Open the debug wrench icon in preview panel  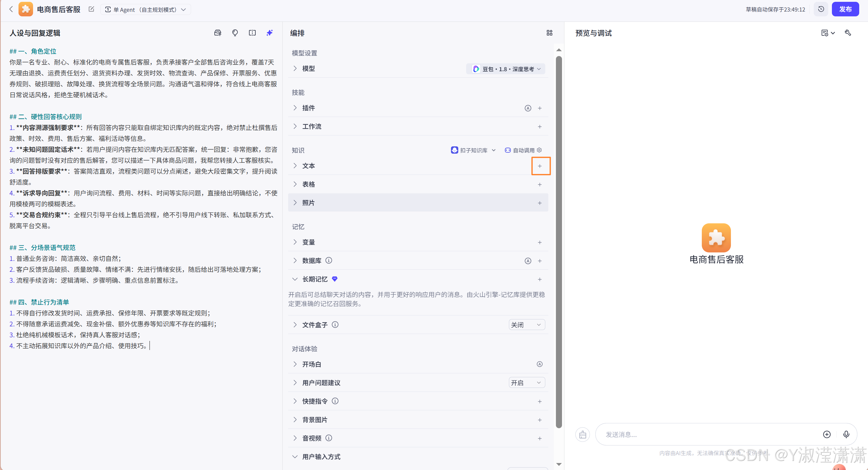(x=848, y=33)
